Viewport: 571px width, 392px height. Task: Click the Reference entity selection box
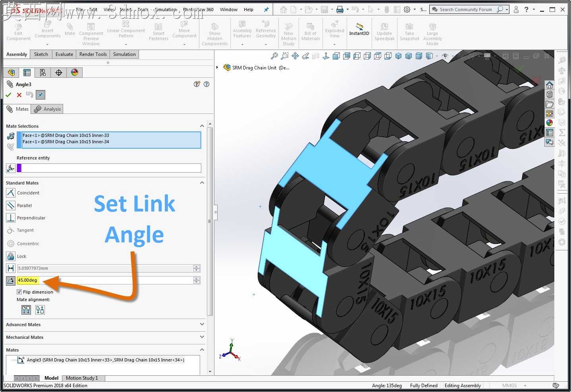click(111, 168)
